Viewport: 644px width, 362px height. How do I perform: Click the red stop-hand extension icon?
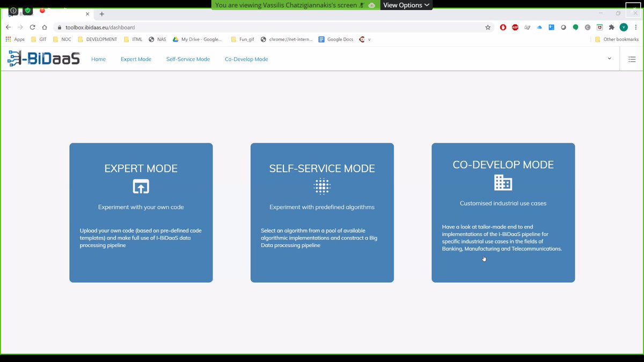coord(503,27)
